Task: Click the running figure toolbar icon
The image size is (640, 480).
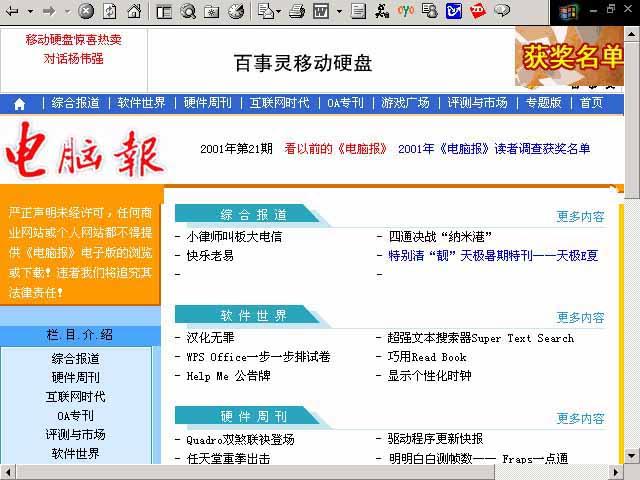Action: point(382,11)
